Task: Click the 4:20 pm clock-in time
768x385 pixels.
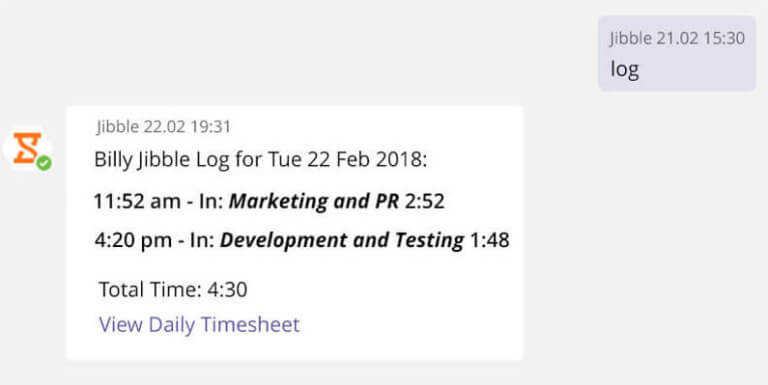Action: coord(133,241)
